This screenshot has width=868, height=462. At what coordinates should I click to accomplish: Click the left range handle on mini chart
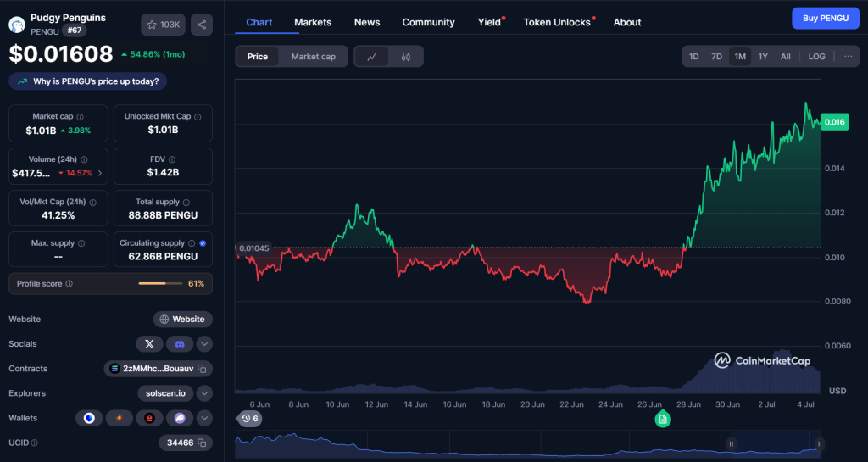click(x=732, y=443)
